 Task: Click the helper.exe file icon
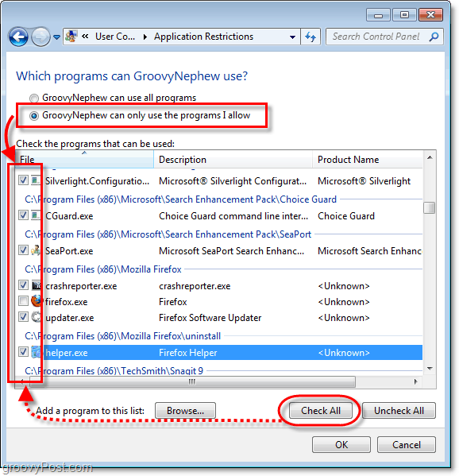[37, 352]
